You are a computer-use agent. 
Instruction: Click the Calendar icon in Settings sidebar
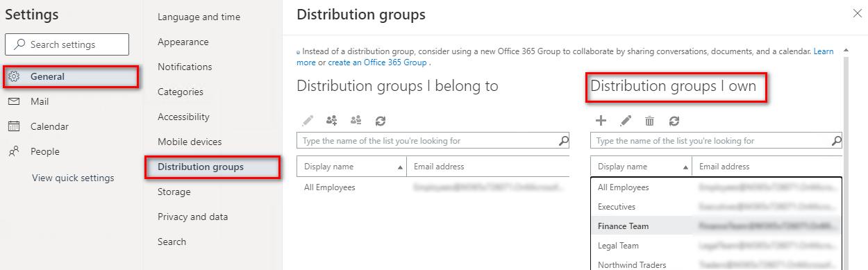coord(14,126)
